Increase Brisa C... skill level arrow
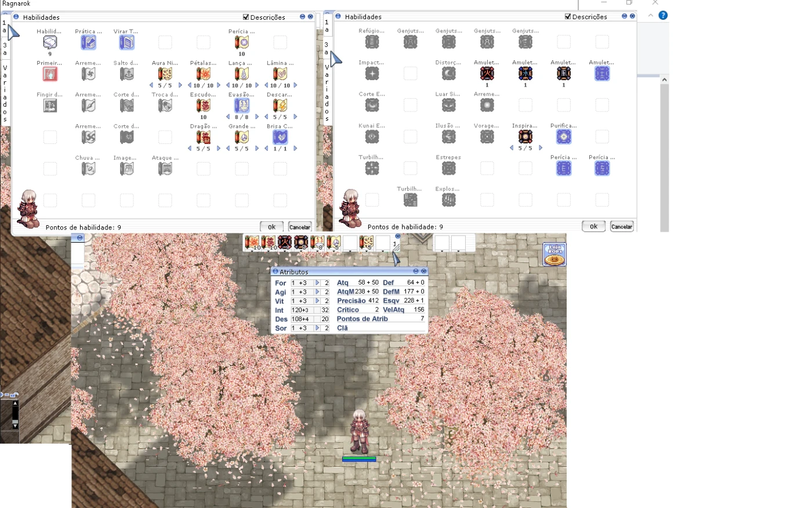The width and height of the screenshot is (812, 508). tap(295, 149)
